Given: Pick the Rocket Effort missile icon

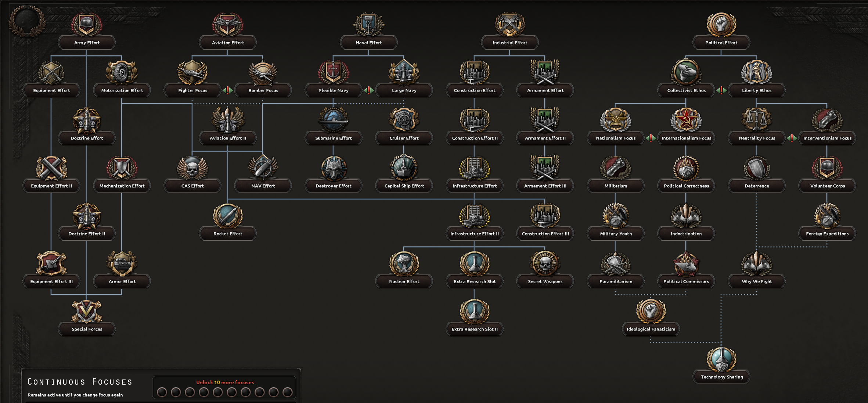Looking at the screenshot, I should [x=228, y=216].
